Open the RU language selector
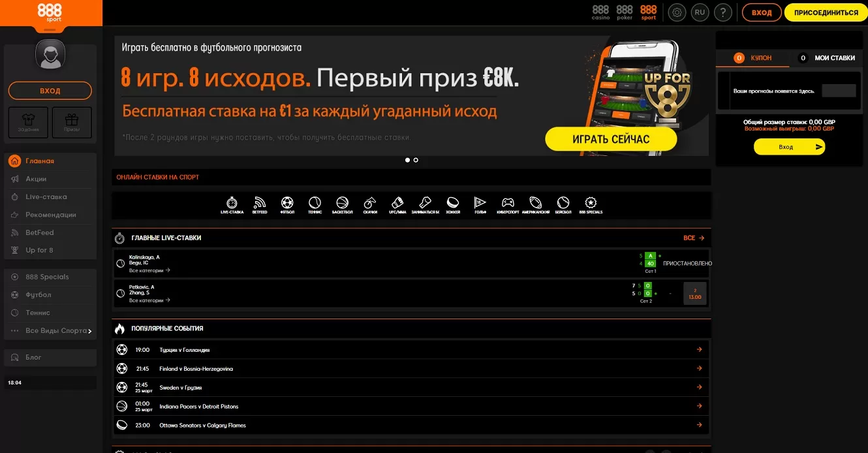Viewport: 868px width, 453px height. [700, 12]
